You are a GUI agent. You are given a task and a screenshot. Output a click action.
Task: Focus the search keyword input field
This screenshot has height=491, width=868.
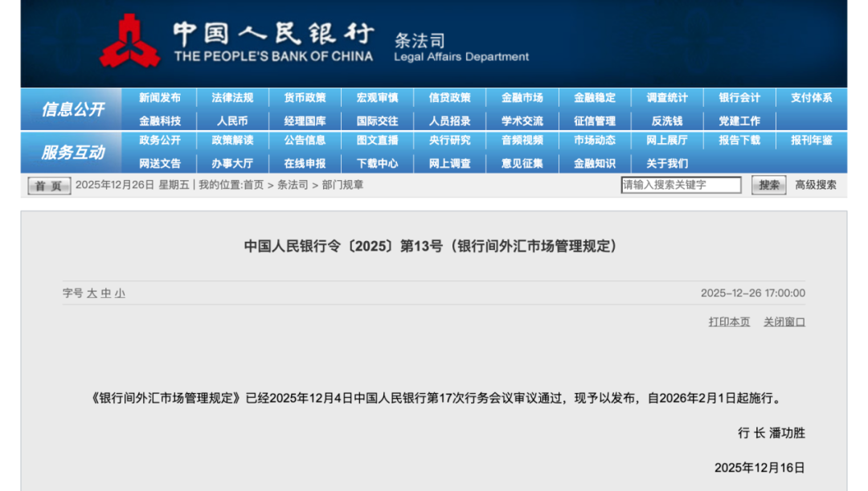(681, 185)
